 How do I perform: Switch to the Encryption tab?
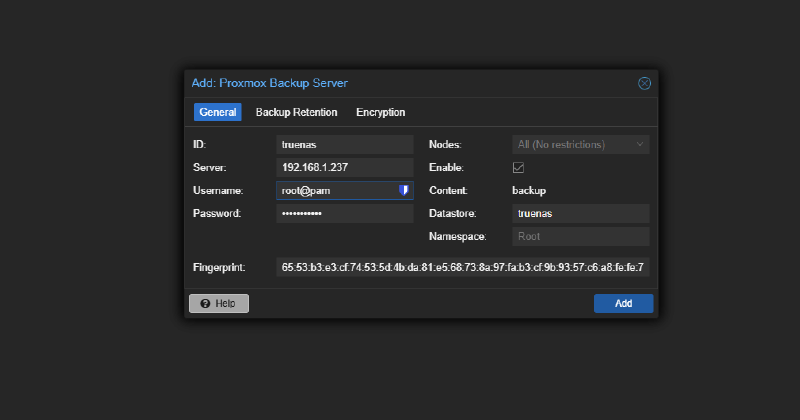(x=381, y=112)
